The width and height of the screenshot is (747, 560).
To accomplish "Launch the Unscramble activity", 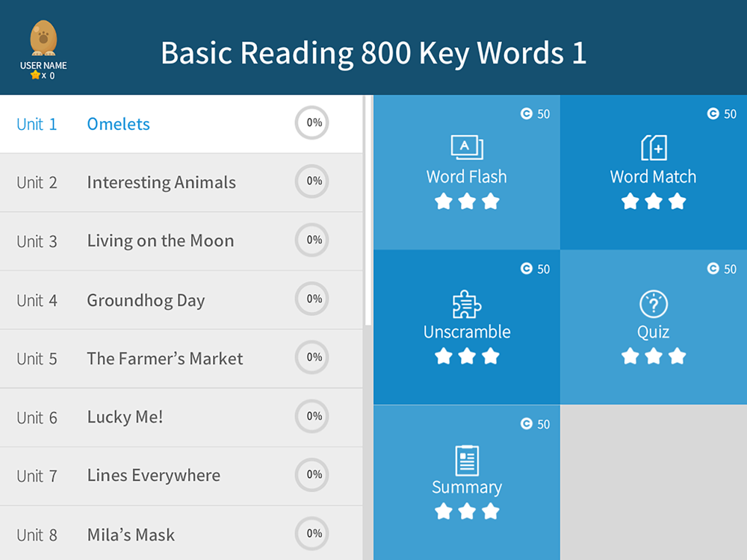I will 467,329.
